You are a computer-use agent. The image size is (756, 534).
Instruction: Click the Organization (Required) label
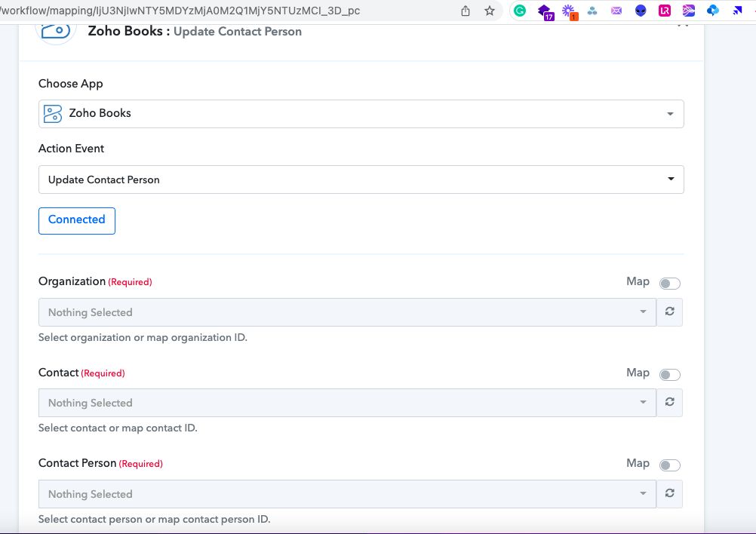[x=95, y=281]
